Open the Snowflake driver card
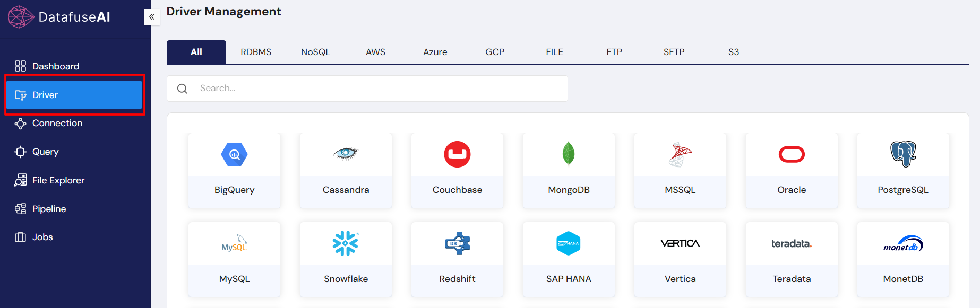This screenshot has height=308, width=980. pyautogui.click(x=346, y=260)
